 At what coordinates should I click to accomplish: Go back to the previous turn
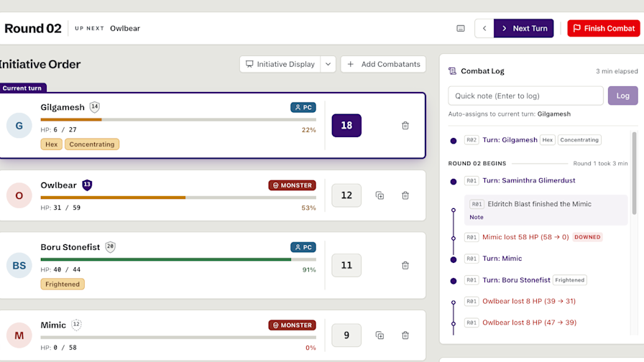point(484,28)
